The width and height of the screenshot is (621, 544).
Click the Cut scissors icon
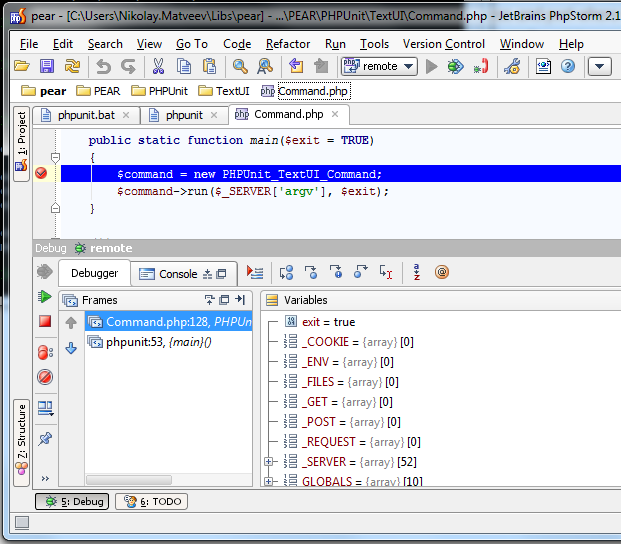[x=158, y=66]
